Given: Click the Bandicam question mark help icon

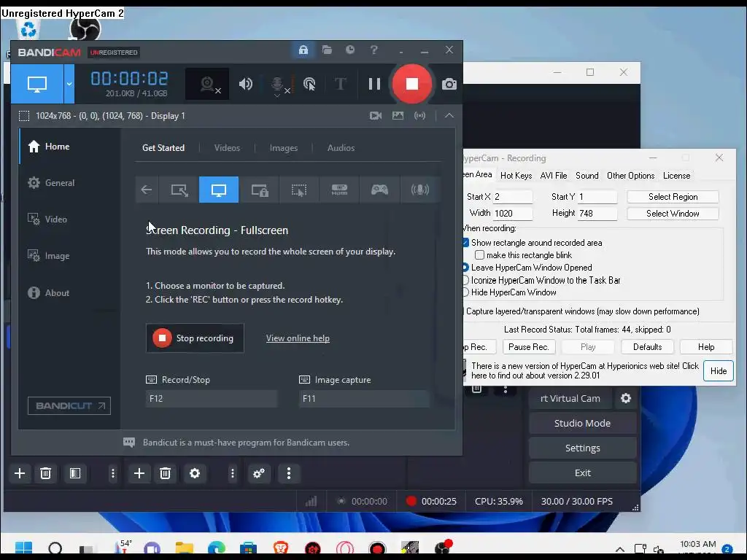Looking at the screenshot, I should coord(374,50).
